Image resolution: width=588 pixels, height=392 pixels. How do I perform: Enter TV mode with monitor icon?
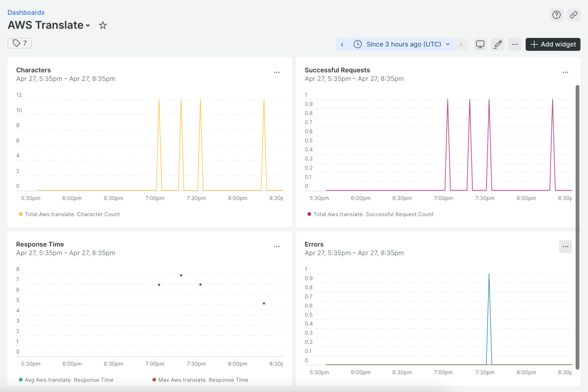[x=480, y=44]
